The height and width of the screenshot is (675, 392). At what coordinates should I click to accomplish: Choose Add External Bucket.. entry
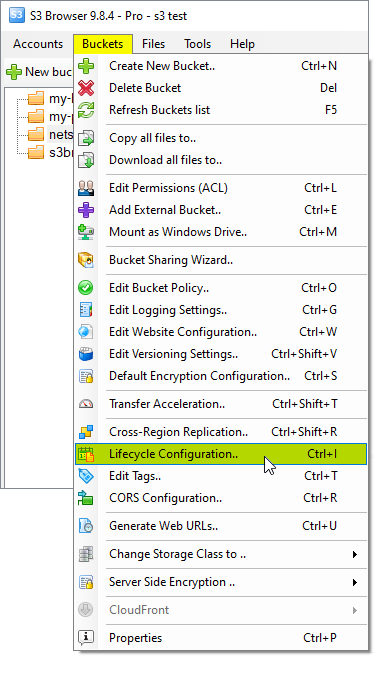pyautogui.click(x=221, y=210)
